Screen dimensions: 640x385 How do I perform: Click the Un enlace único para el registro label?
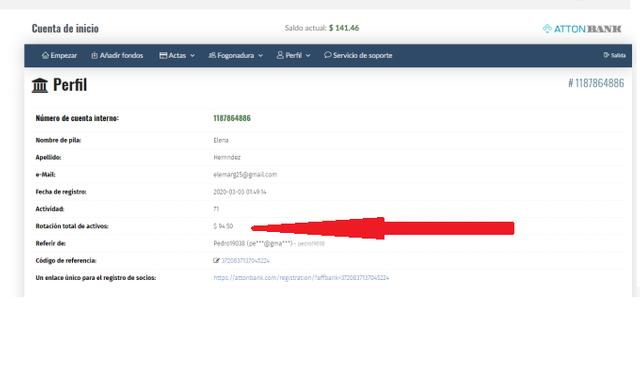coord(96,278)
